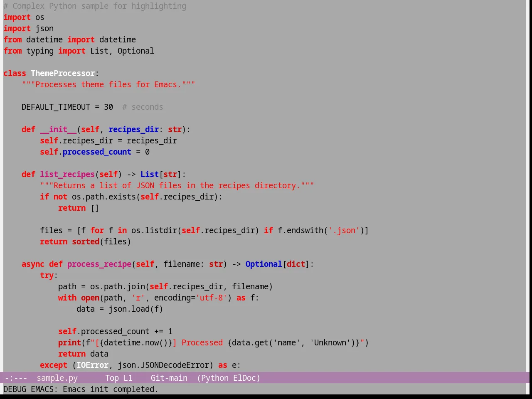Viewport: 532px width, 399px height.
Task: Place cursor on comment 'Complex Python sample for highlighting'
Action: [99, 6]
